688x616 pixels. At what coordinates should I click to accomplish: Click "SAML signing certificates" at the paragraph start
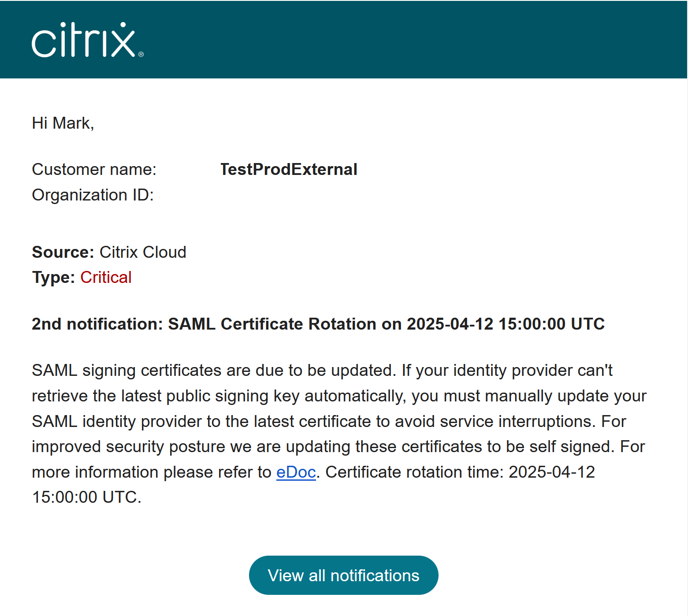127,371
